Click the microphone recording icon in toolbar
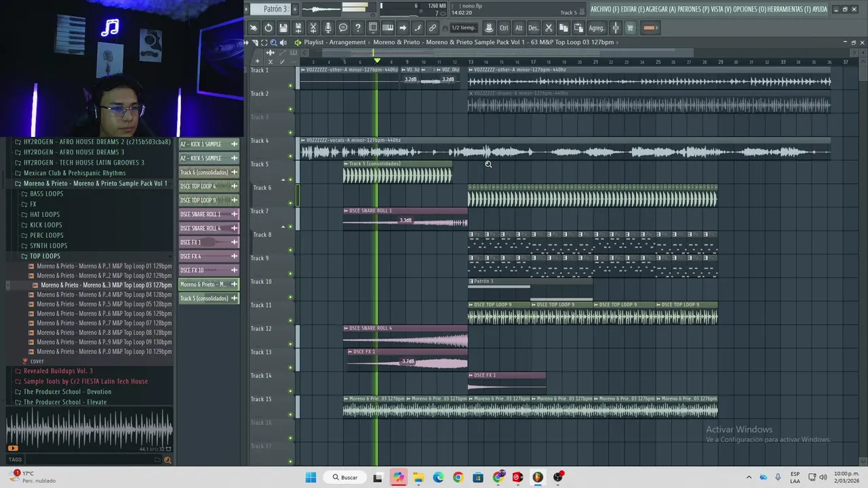This screenshot has width=868, height=488. tap(328, 28)
